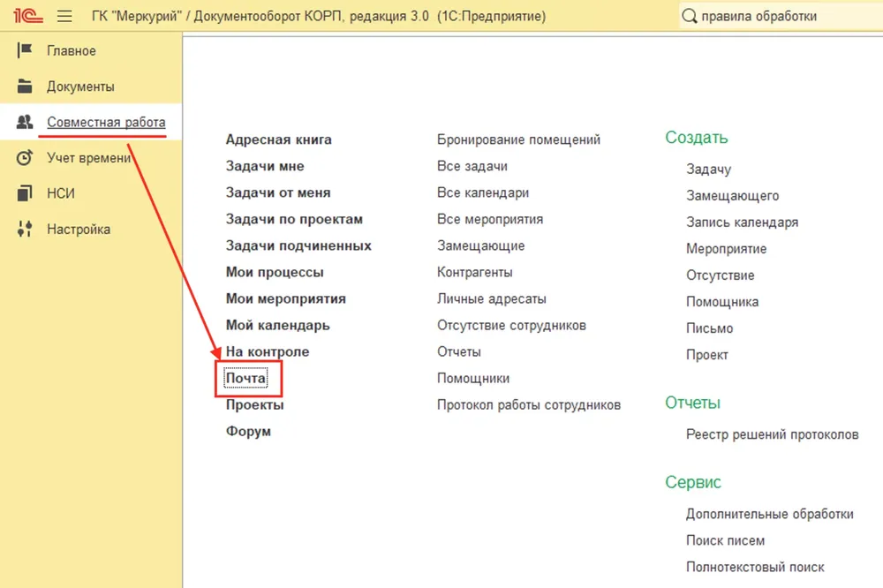Click the green Отчеты group heading

click(x=692, y=402)
